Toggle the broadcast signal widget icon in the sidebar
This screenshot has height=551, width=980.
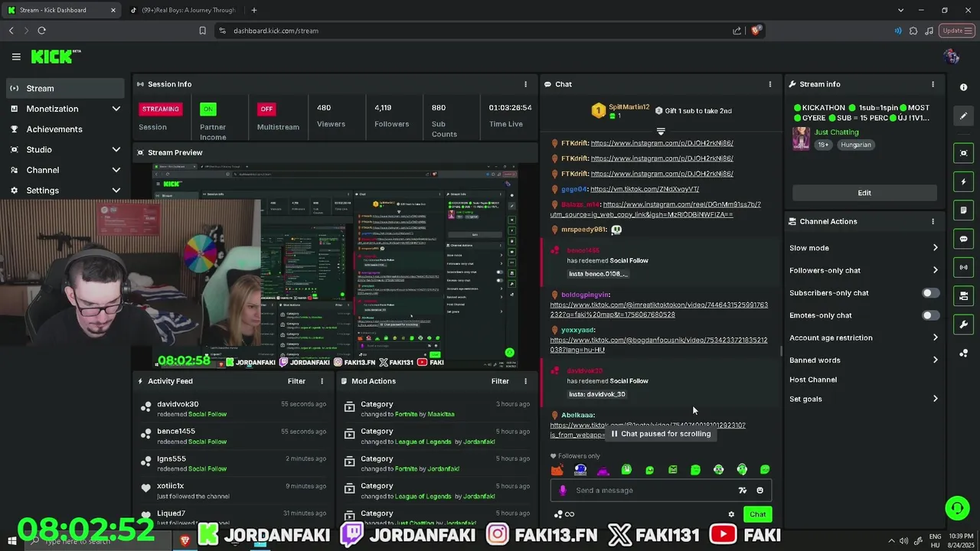(964, 267)
